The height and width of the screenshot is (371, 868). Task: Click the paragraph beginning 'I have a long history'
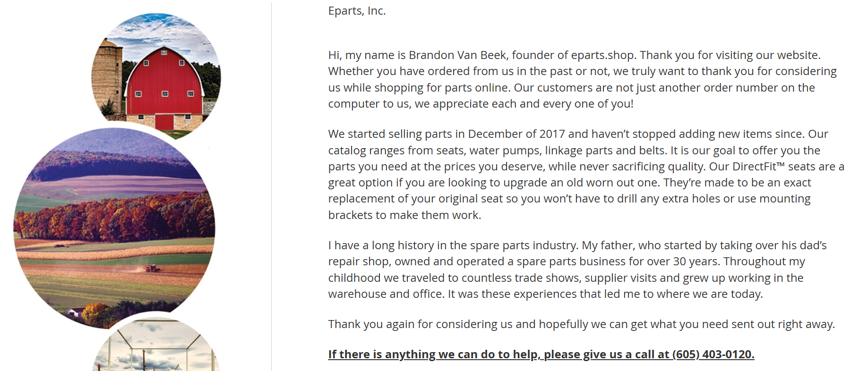(577, 270)
